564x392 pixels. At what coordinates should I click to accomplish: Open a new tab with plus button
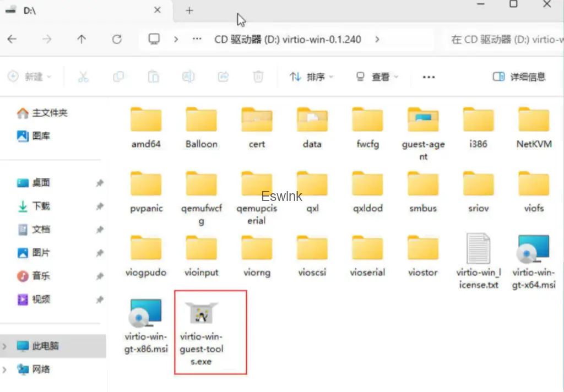[189, 10]
